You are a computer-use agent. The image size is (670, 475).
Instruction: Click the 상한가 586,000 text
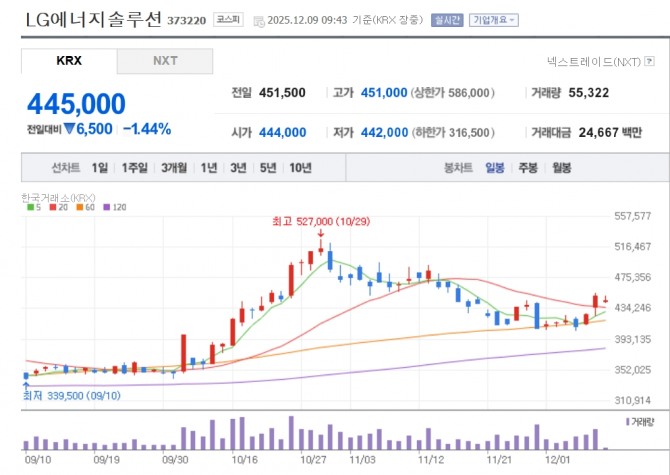(453, 93)
